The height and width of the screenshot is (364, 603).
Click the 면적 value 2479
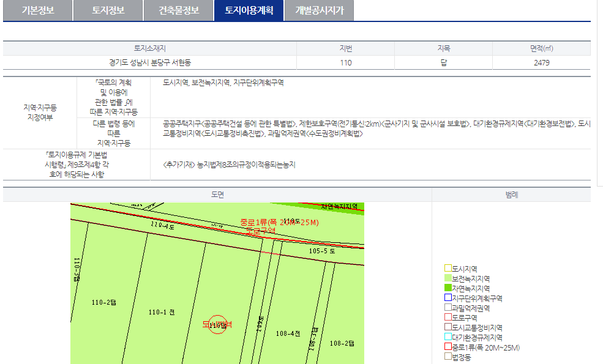(541, 62)
